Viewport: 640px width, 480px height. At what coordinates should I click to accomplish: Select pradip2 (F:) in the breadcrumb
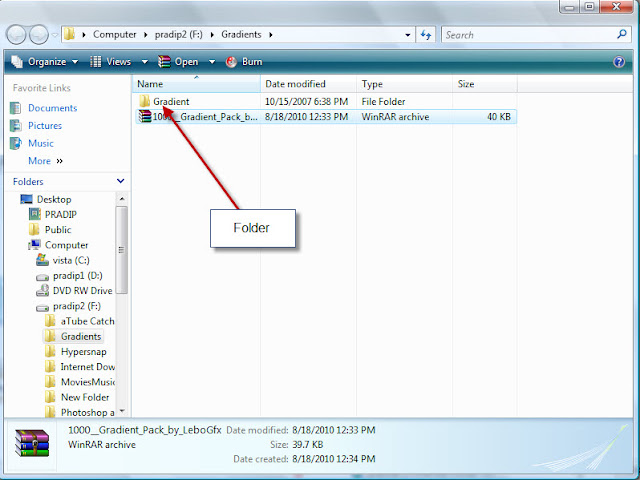pos(178,35)
